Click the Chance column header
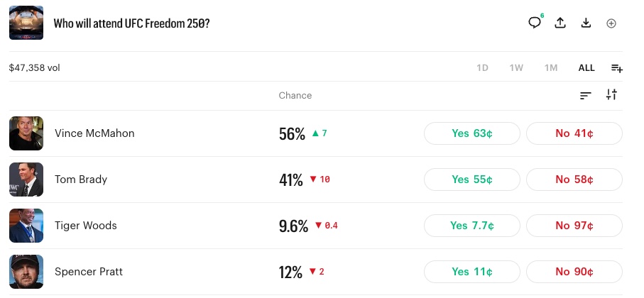 295,95
